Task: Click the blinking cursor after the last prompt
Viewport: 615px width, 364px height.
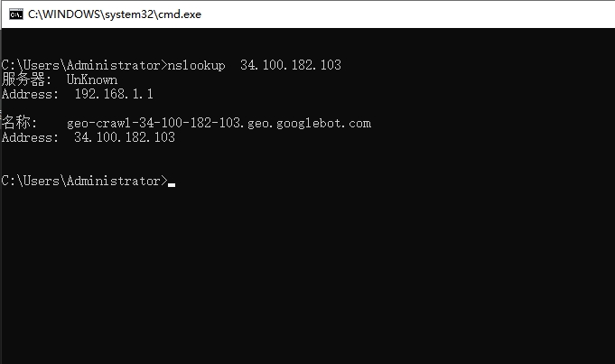Action: coord(172,184)
